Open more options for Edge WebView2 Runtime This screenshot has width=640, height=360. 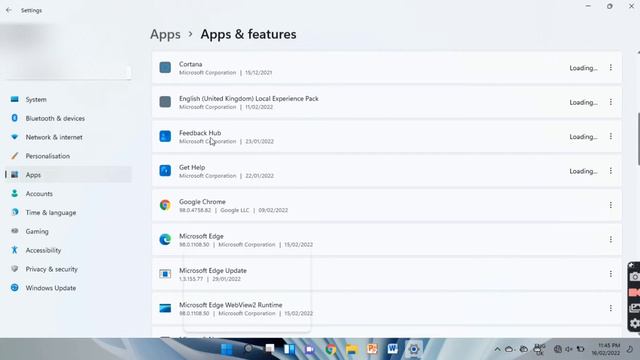[x=611, y=308]
